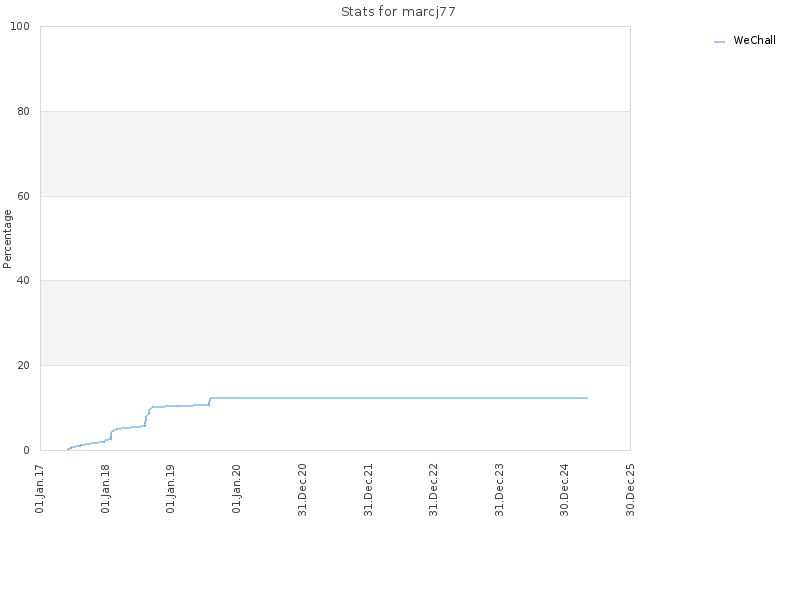800x600 pixels.
Task: Click the 100 value on the y-axis
Action: (20, 26)
